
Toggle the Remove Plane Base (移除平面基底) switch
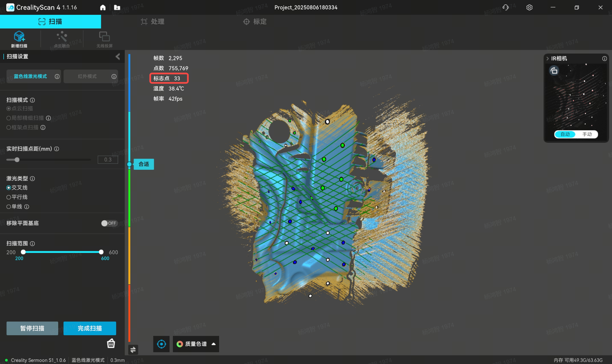pyautogui.click(x=109, y=223)
